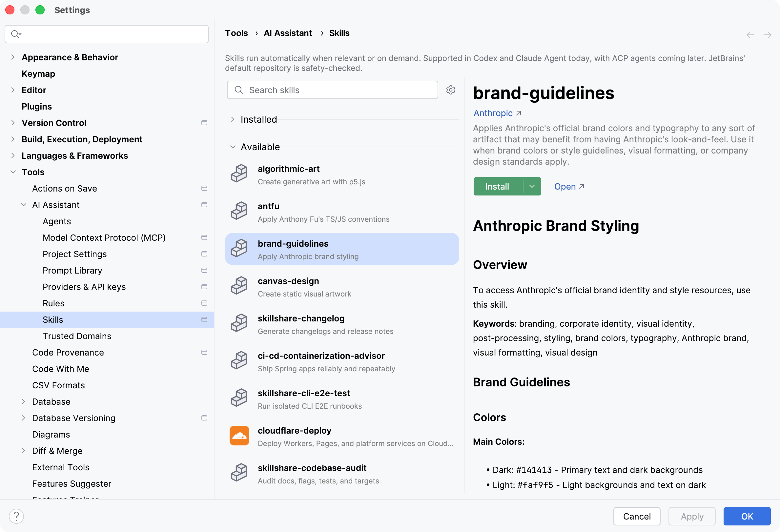Click project-level icon beside Skills
The width and height of the screenshot is (780, 532).
point(204,319)
